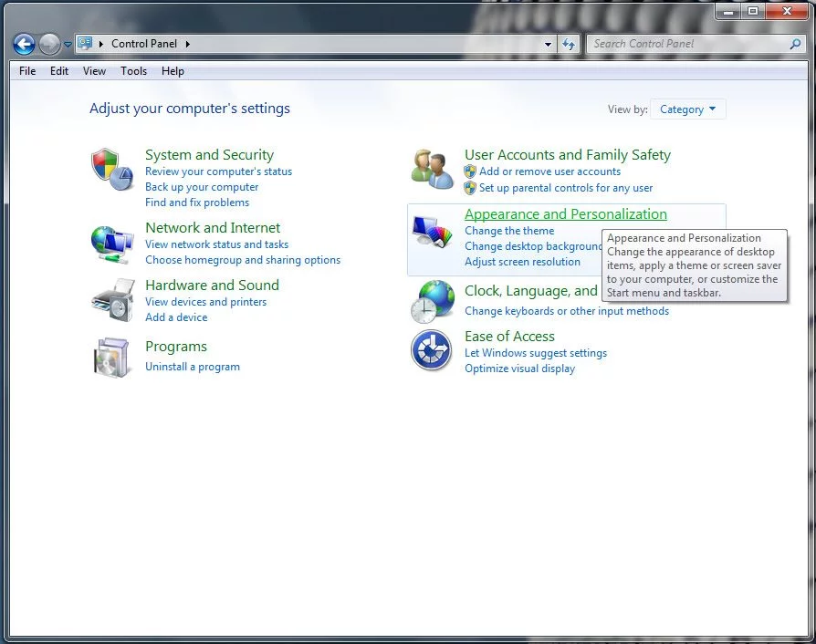Open the Help menu

[x=173, y=71]
